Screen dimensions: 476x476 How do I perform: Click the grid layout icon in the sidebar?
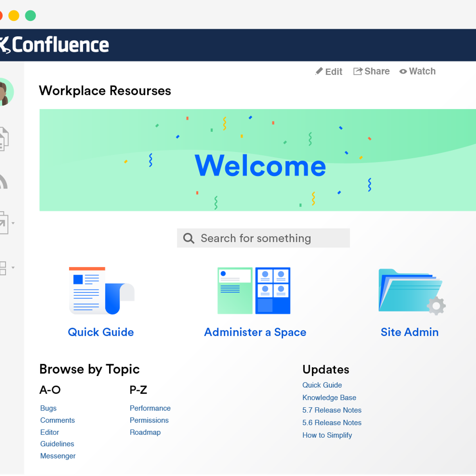3,268
